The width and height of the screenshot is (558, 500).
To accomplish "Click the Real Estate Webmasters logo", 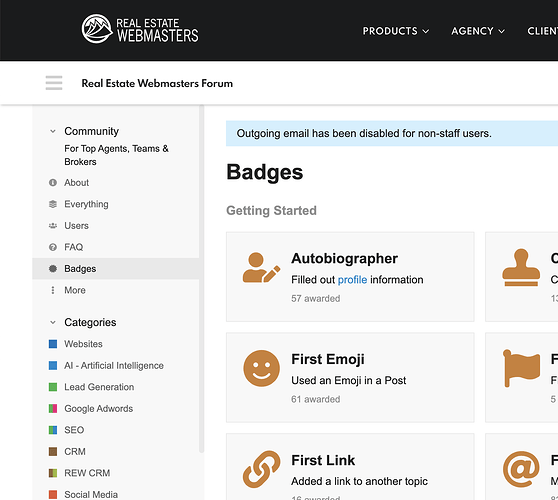I will click(140, 29).
